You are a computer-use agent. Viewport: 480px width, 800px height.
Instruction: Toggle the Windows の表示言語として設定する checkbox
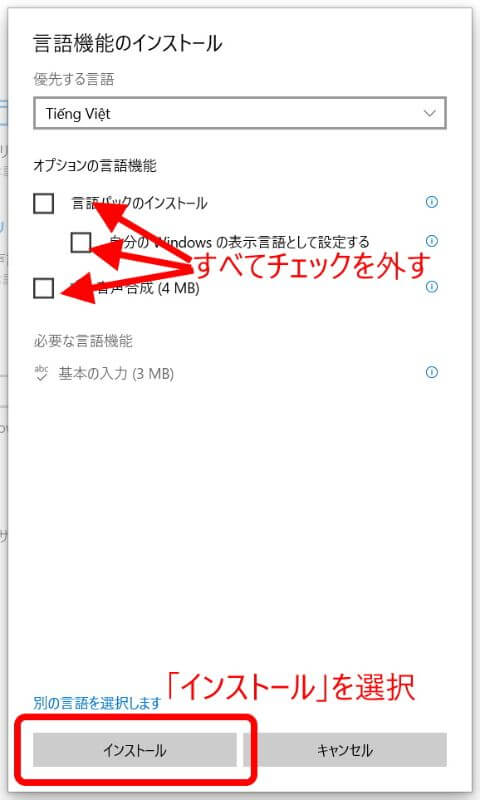pyautogui.click(x=81, y=242)
